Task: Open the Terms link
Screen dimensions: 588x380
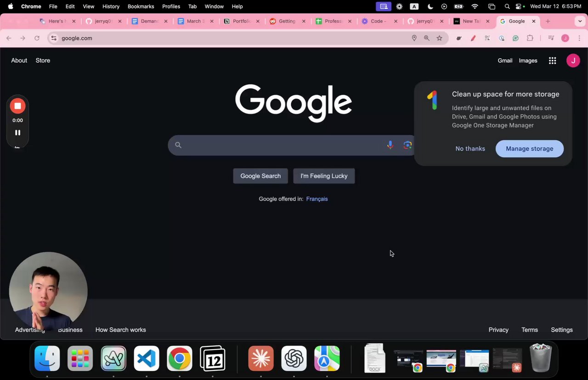Action: [530, 330]
